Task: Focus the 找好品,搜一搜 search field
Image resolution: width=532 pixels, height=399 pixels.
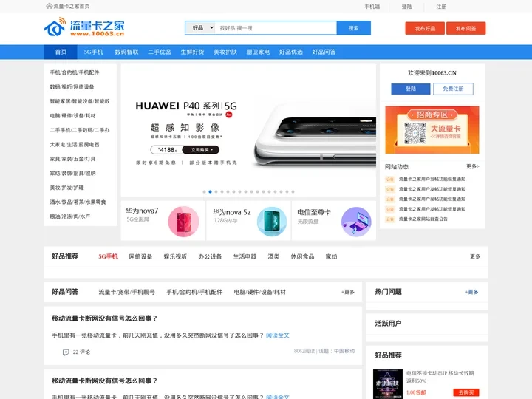Action: coord(276,28)
